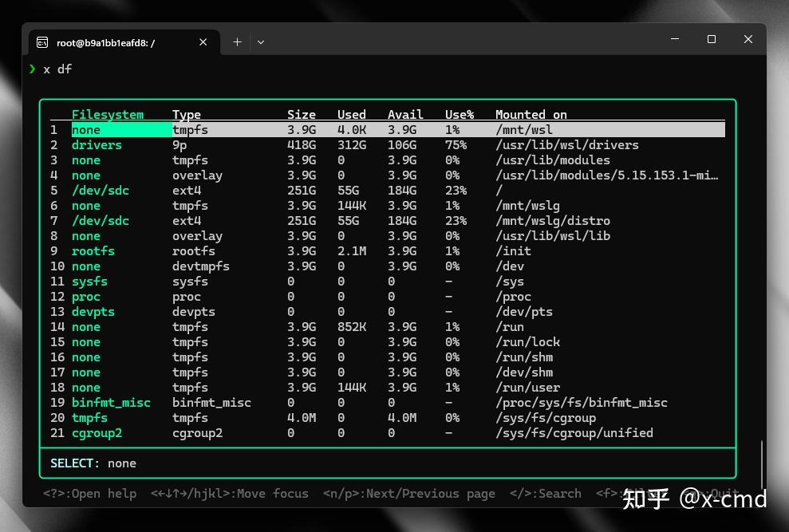Open the new-tab dropdown chevron
The image size is (789, 532).
click(x=261, y=41)
